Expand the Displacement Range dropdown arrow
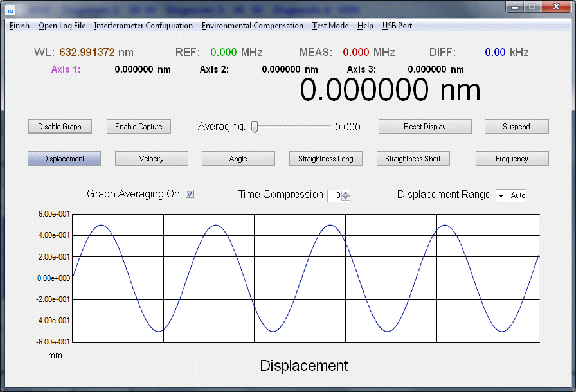Viewport: 576px width, 392px height. (x=501, y=195)
